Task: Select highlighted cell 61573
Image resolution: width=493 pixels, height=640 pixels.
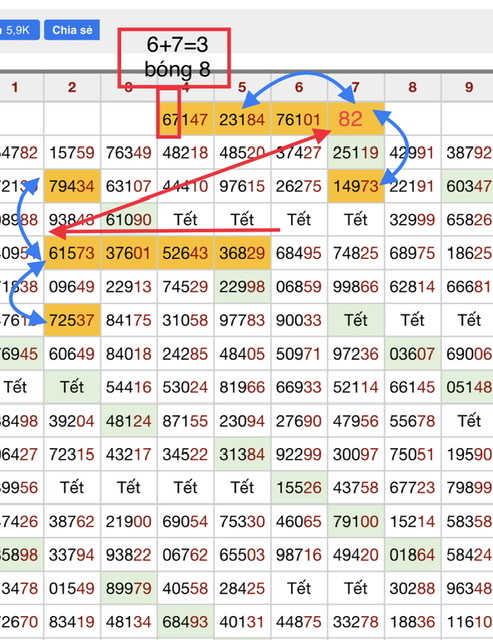Action: tap(72, 253)
